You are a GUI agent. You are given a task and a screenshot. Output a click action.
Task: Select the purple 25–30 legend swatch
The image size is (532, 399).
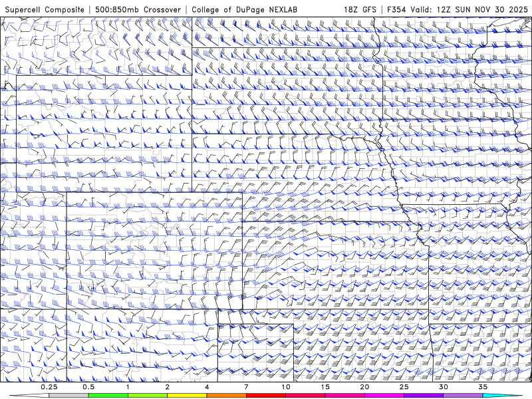point(424,396)
